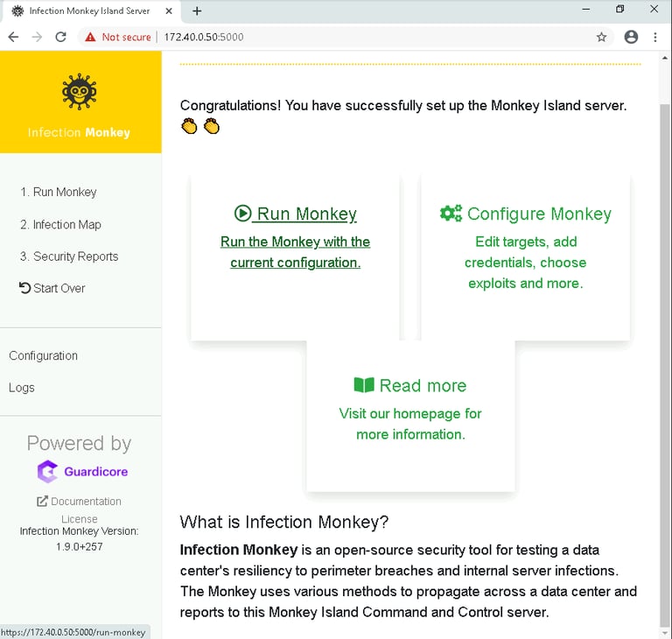Click the 'Congratulations!' message text

coord(403,106)
